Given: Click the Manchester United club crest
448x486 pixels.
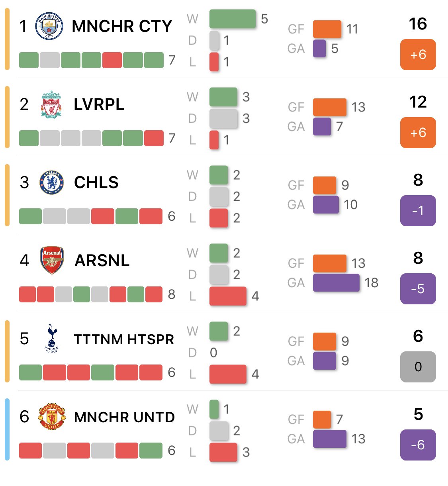Looking at the screenshot, I should (x=51, y=417).
